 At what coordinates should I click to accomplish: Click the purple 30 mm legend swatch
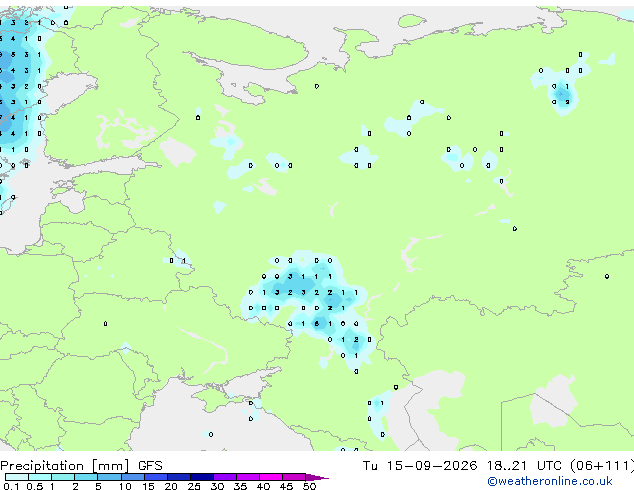tap(225, 477)
